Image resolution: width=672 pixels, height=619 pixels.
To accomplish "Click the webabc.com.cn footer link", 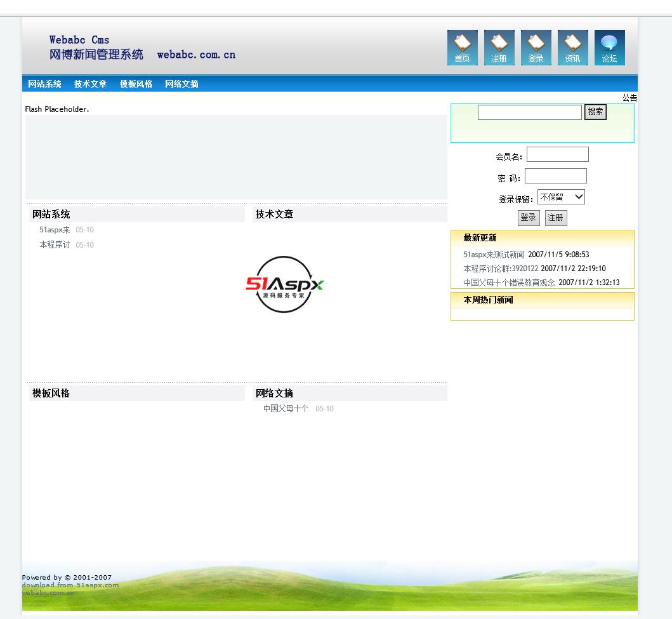I will [x=48, y=593].
